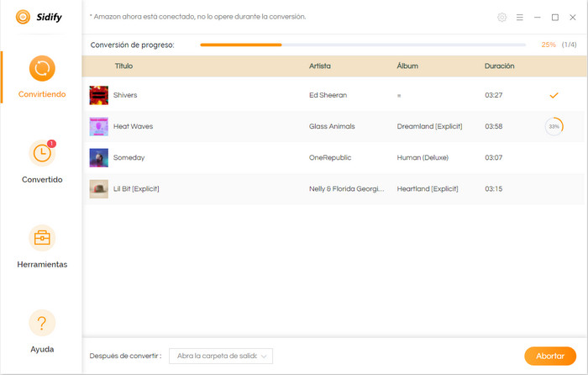588x375 pixels.
Task: Select the Shivers song title
Action: tap(125, 95)
